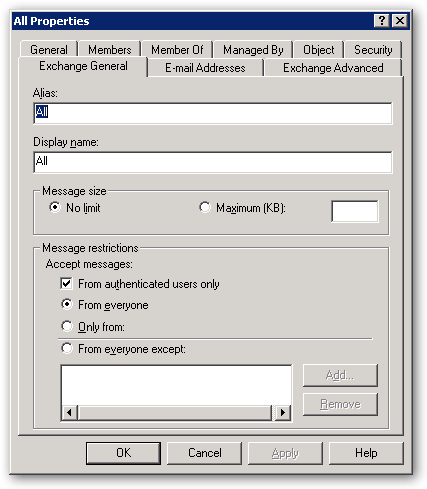The image size is (427, 489).
Task: Click the Cancel button
Action: 204,453
